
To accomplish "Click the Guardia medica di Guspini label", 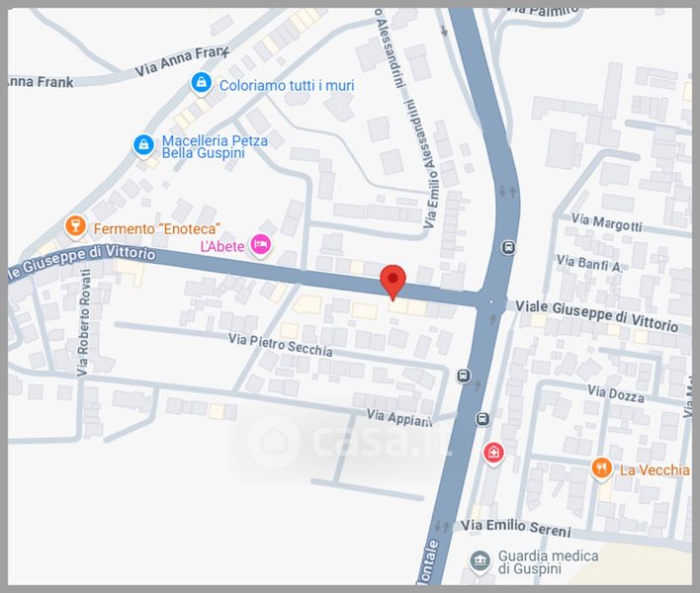I will pos(548,561).
